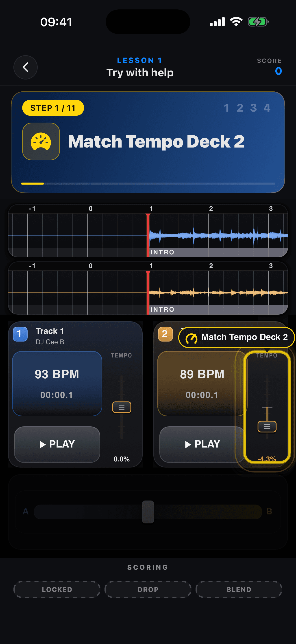Tap the Deck 2 number badge
The height and width of the screenshot is (644, 296).
165,334
